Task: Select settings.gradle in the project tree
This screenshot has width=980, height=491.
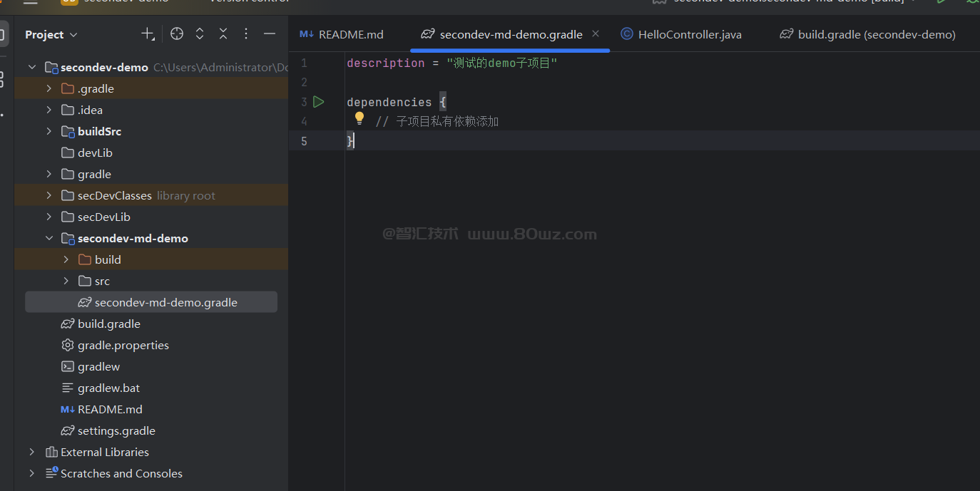Action: (x=116, y=430)
